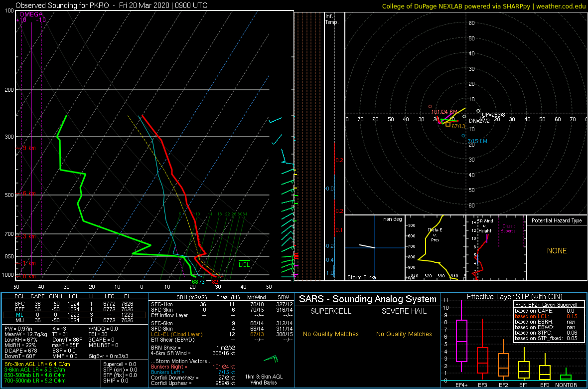Click the DCAPE = 678 value
The width and height of the screenshot is (588, 389).
pyautogui.click(x=21, y=350)
